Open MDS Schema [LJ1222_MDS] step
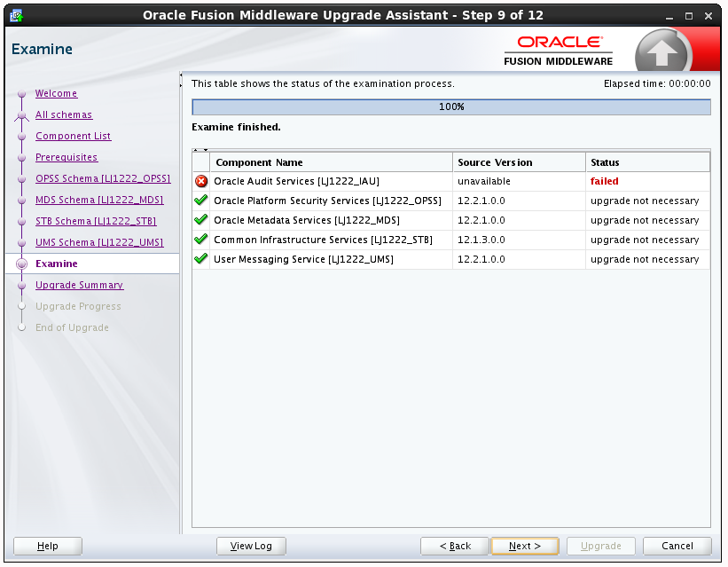The height and width of the screenshot is (567, 728). [x=99, y=201]
